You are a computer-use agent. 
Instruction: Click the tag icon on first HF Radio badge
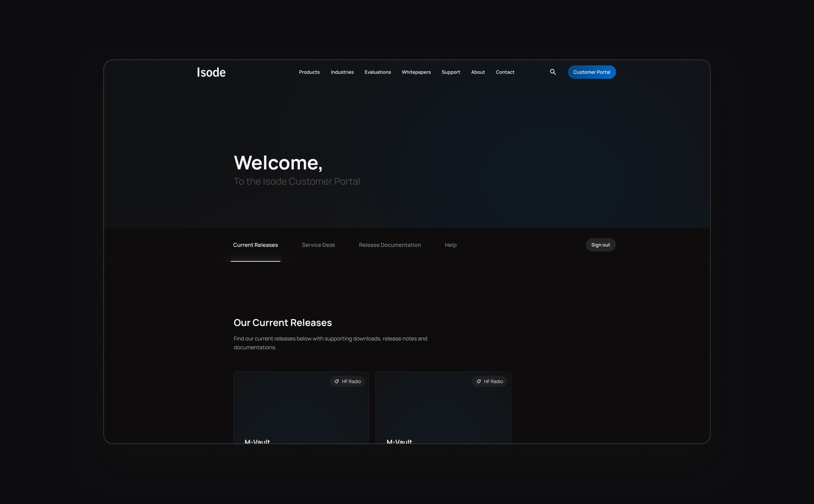point(337,381)
